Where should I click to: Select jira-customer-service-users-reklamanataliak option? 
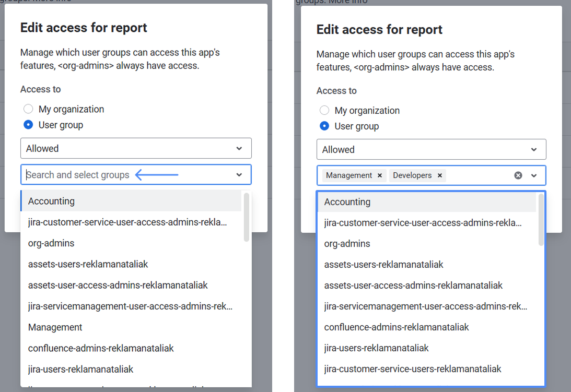tap(413, 369)
